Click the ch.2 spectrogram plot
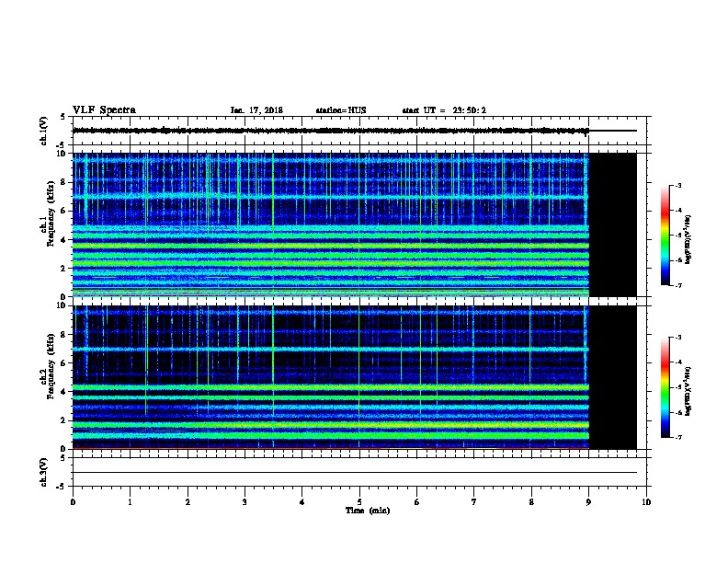The width and height of the screenshot is (728, 563). click(355, 377)
